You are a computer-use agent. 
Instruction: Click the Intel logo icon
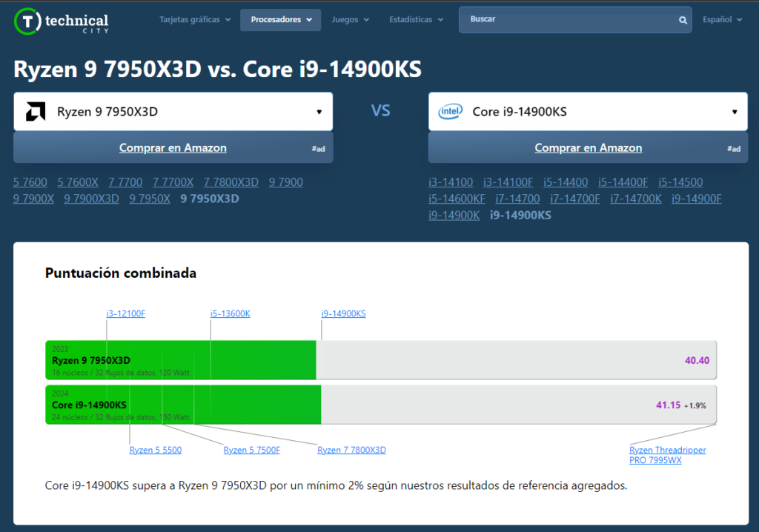[450, 112]
